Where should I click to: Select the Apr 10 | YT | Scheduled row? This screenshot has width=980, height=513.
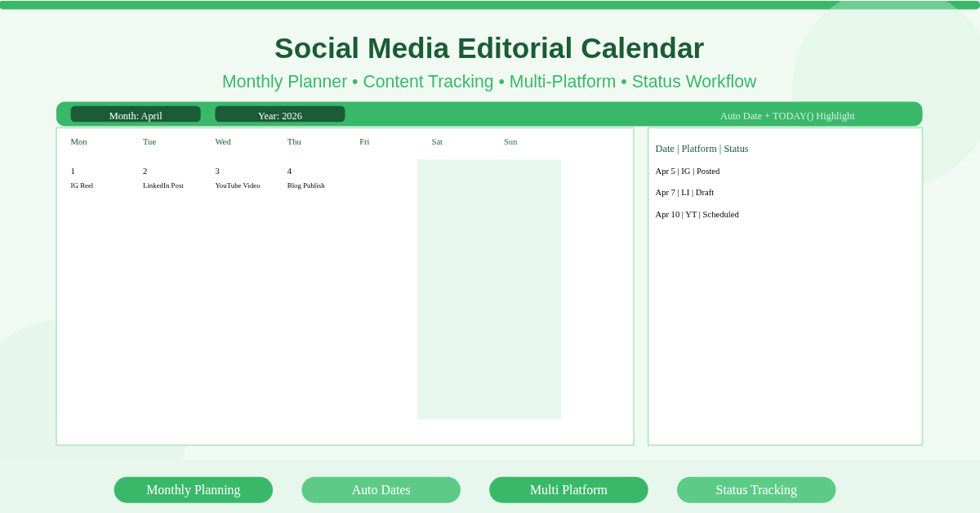(x=697, y=214)
